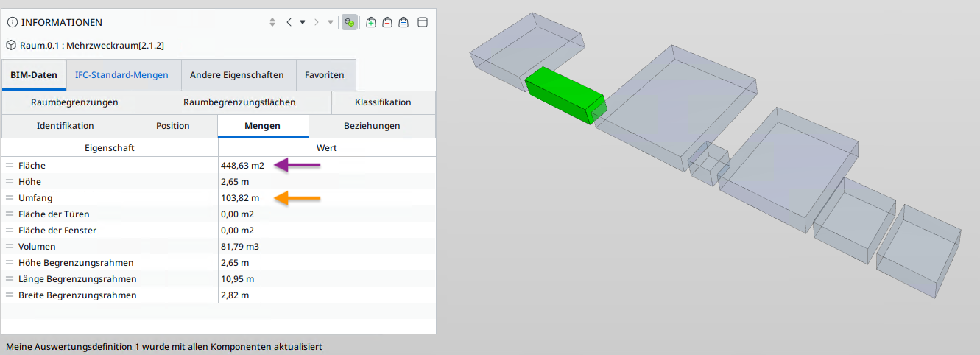Select the Höhe Begrenzungsrahmen label
The height and width of the screenshot is (355, 980).
click(x=76, y=263)
